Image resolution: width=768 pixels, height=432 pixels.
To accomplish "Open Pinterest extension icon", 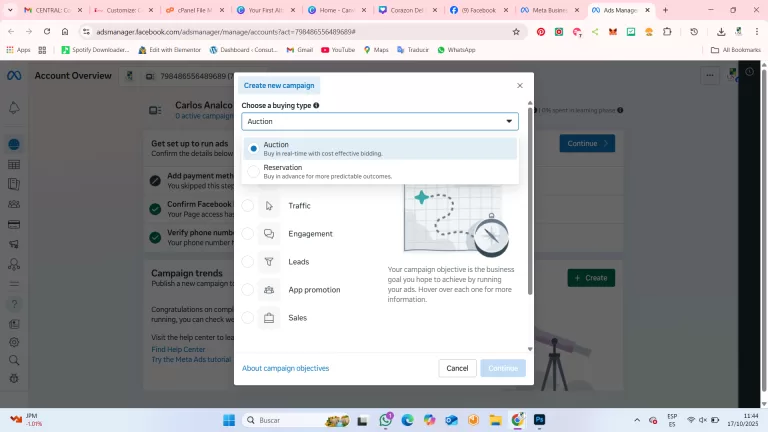I will tap(541, 32).
